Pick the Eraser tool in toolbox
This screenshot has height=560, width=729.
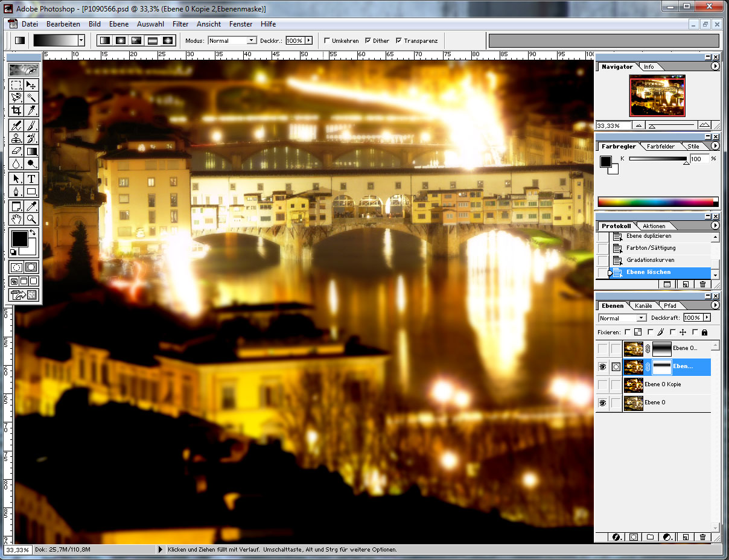17,151
